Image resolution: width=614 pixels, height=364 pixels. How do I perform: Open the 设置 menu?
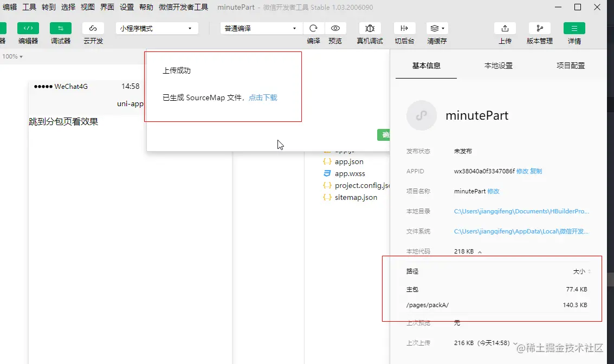pyautogui.click(x=126, y=7)
